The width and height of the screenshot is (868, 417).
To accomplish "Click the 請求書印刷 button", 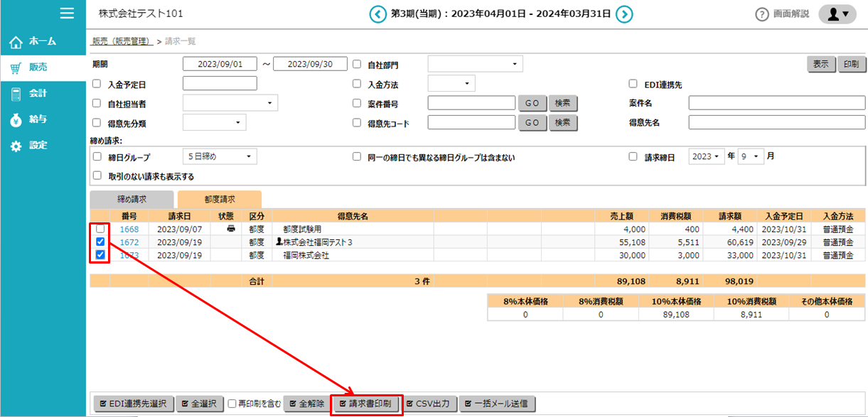I will point(367,404).
